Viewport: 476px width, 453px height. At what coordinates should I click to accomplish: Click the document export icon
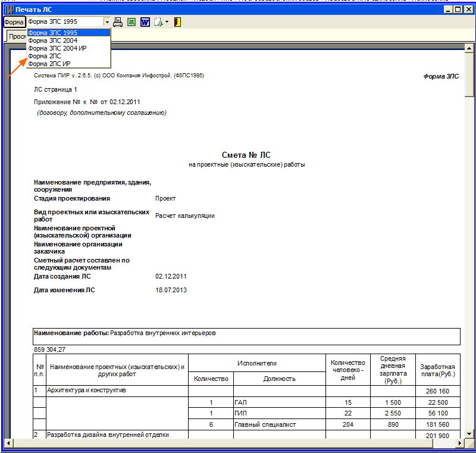click(x=158, y=22)
